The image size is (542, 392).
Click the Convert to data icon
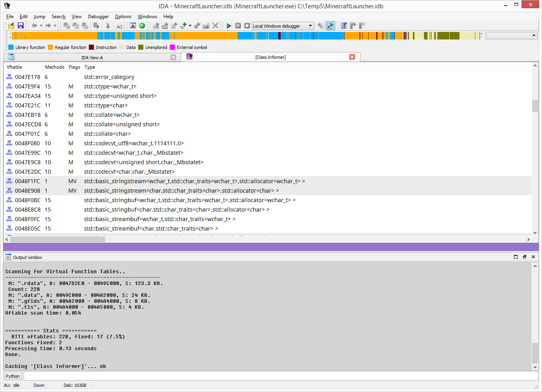[165, 26]
